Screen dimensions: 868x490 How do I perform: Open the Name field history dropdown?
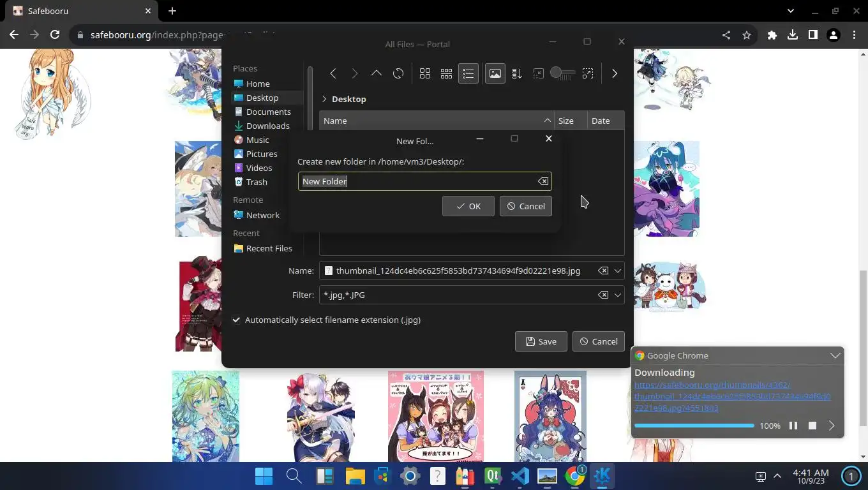click(x=617, y=271)
